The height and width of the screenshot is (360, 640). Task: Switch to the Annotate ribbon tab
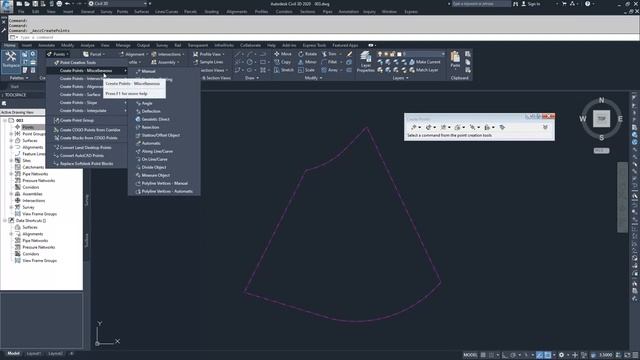pyautogui.click(x=46, y=45)
